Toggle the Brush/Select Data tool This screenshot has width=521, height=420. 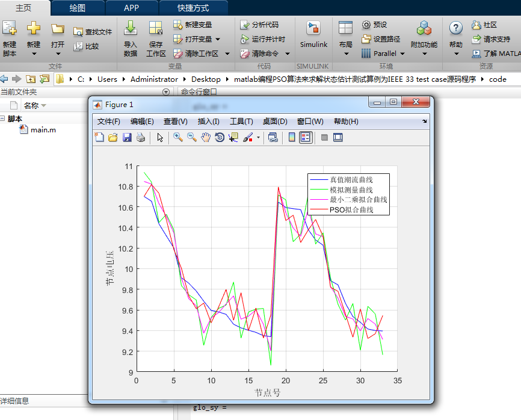[248, 137]
